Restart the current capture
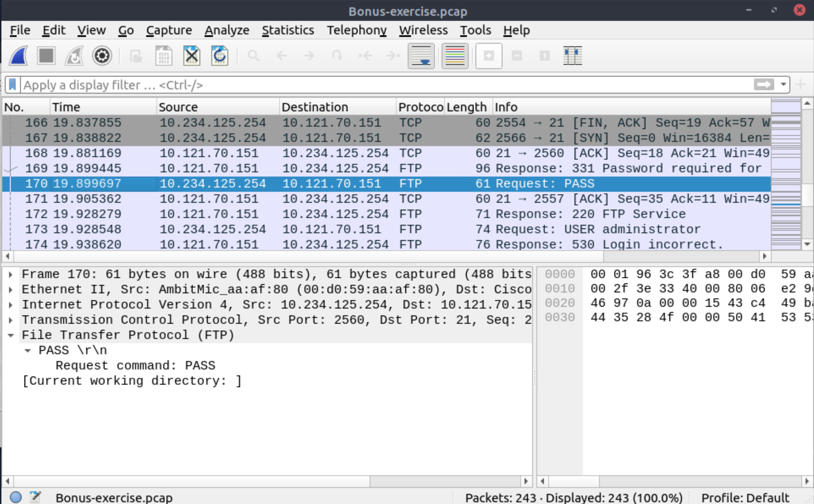This screenshot has height=504, width=814. click(x=74, y=56)
